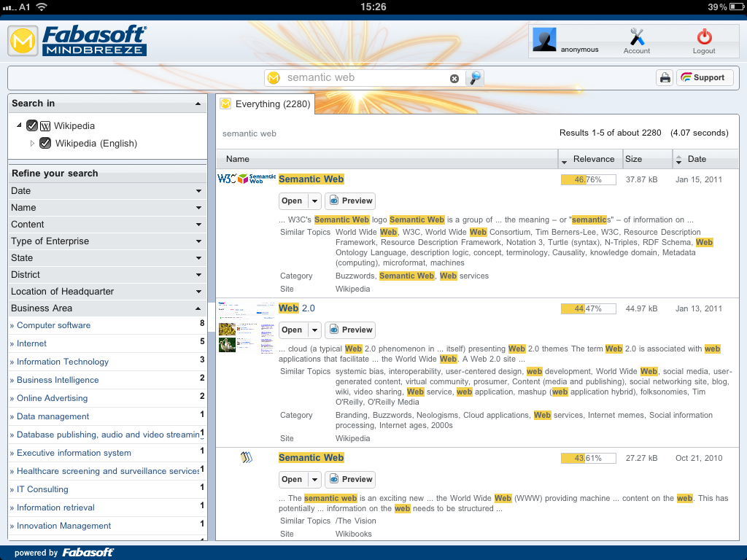
Task: Expand Wikipedia (English) tree node
Action: click(32, 144)
